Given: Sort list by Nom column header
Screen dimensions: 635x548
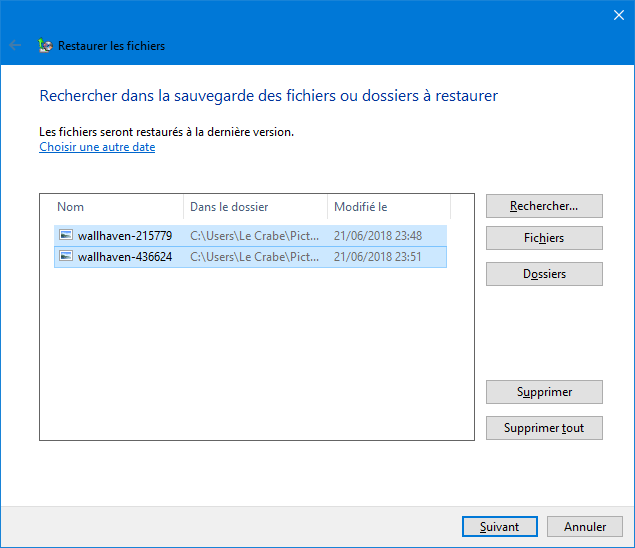Looking at the screenshot, I should [119, 207].
